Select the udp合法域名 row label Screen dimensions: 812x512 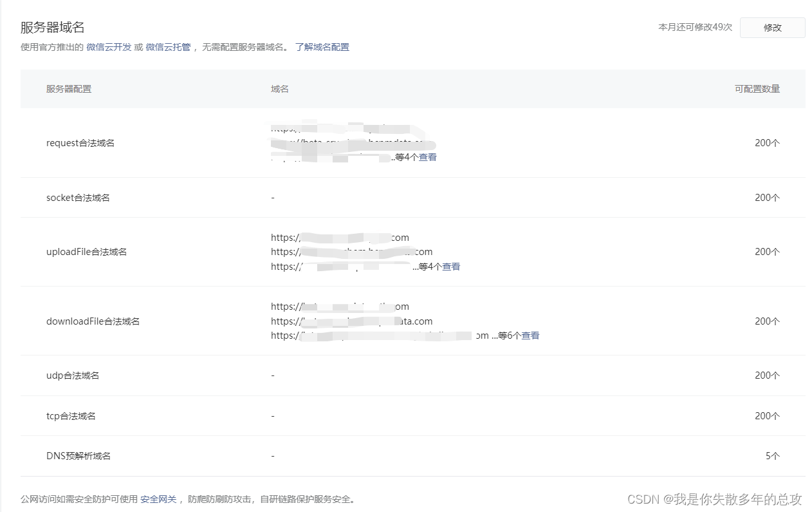click(73, 375)
